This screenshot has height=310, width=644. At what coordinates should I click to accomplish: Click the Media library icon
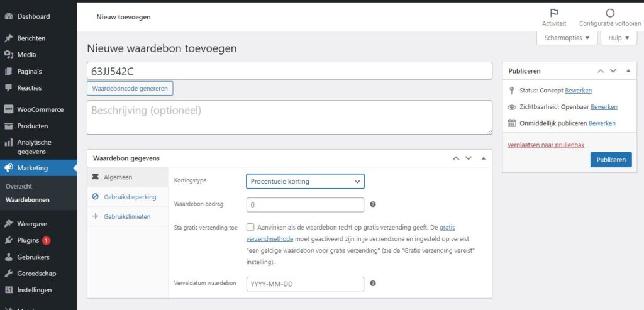click(x=8, y=55)
